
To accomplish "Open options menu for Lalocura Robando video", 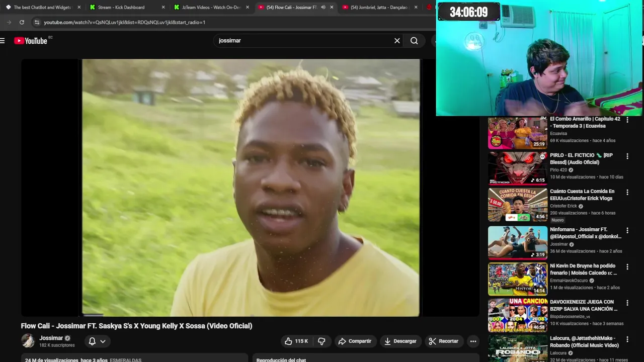I will 627,339.
